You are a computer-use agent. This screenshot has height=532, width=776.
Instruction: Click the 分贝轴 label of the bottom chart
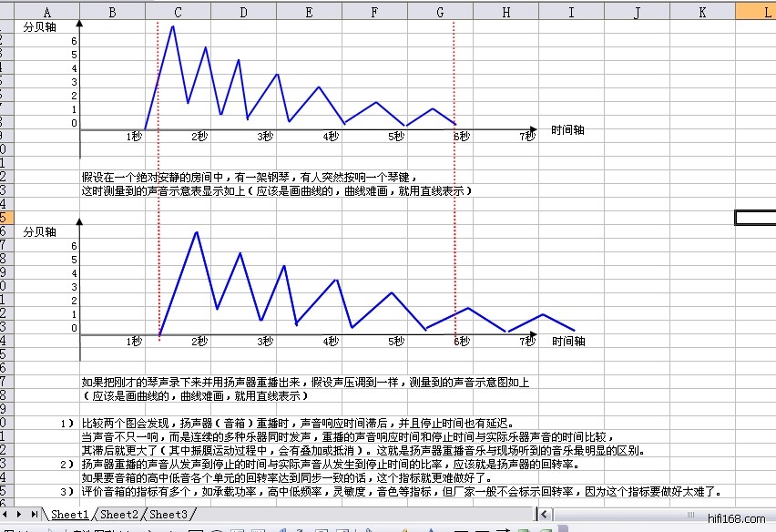pyautogui.click(x=40, y=231)
